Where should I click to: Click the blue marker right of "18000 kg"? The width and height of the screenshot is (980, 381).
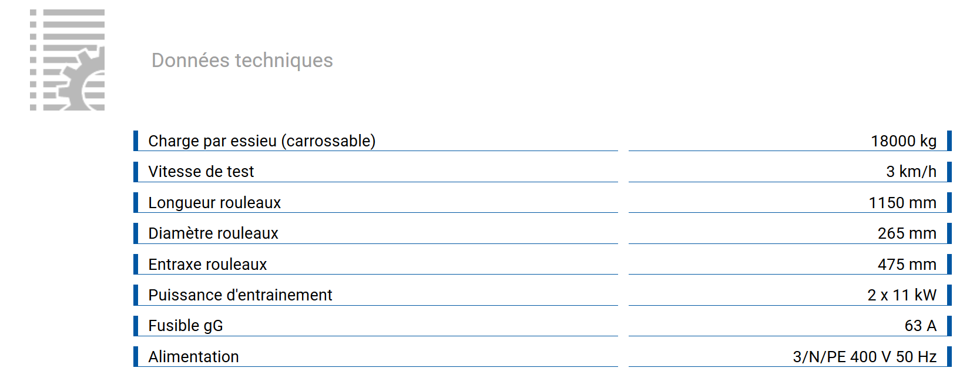point(949,141)
